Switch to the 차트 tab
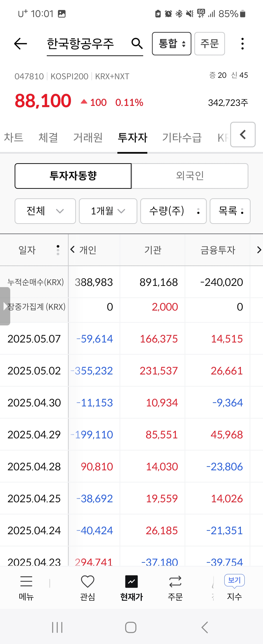 point(14,137)
